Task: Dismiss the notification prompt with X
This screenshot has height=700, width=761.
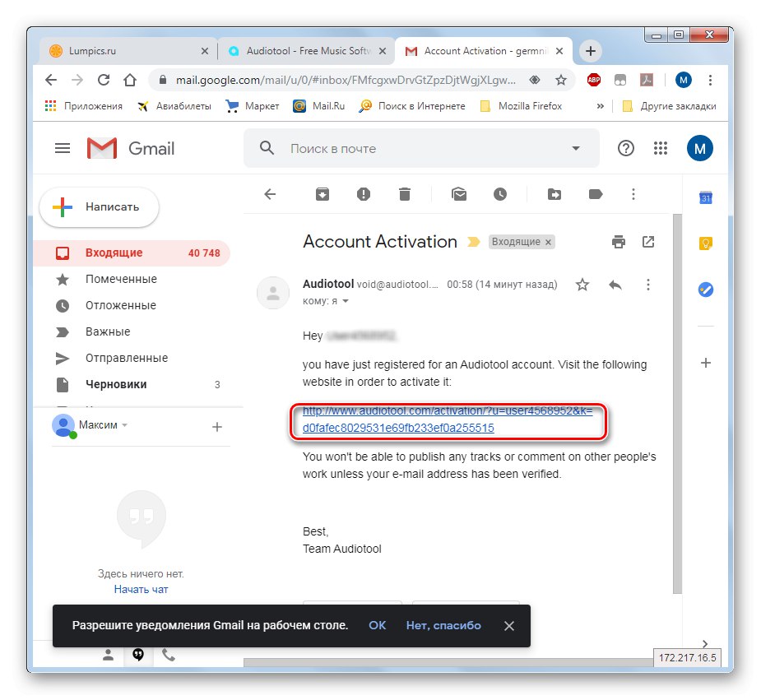Action: (x=509, y=626)
